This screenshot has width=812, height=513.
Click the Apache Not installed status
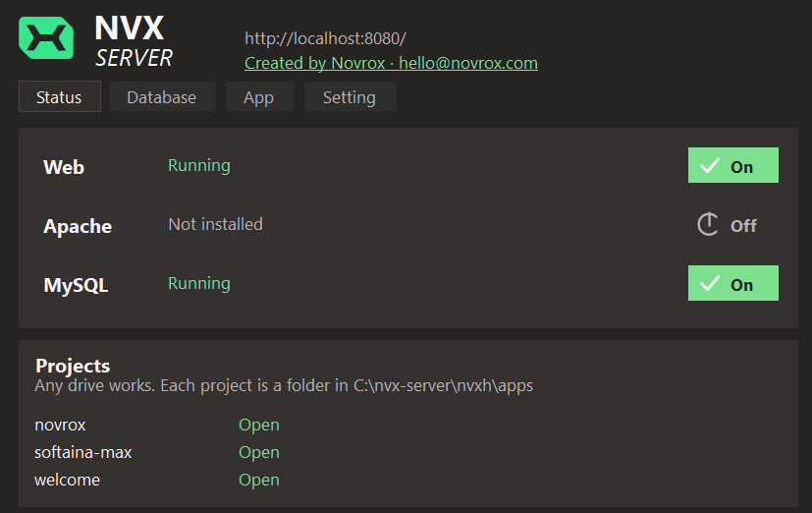tap(215, 224)
